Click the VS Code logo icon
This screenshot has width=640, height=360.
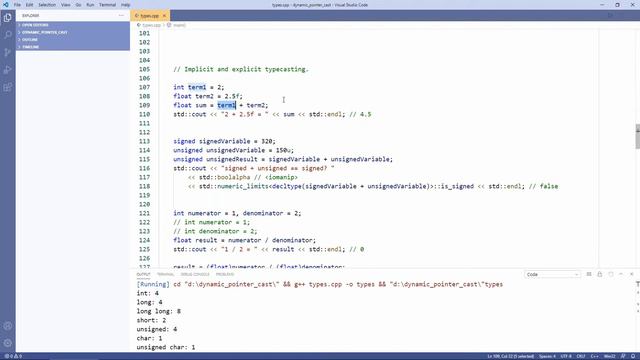click(6, 4)
